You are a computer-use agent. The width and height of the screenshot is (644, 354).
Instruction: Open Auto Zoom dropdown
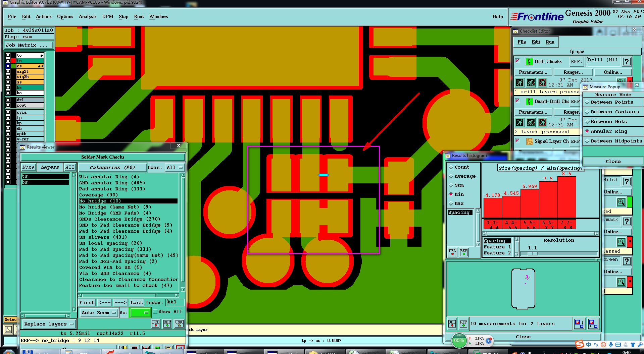tap(98, 313)
